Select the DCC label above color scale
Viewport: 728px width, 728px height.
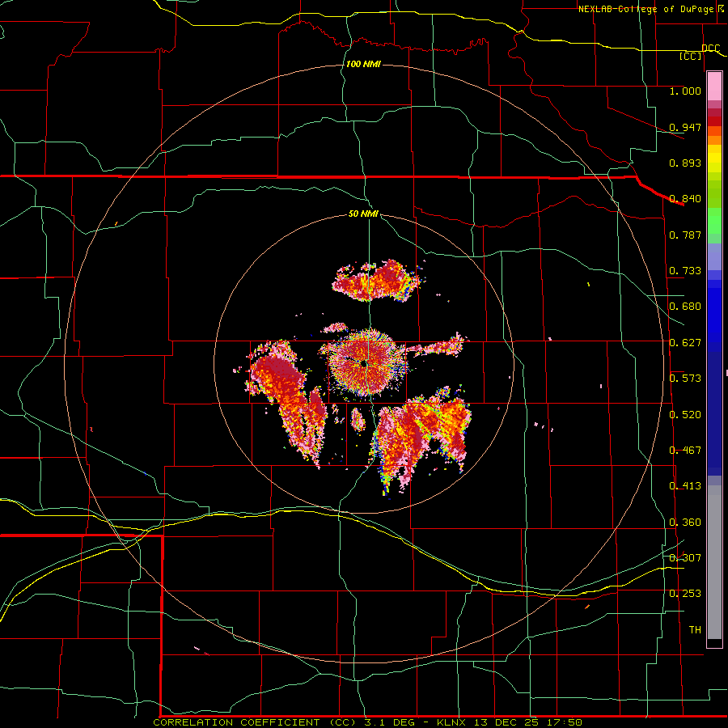click(x=710, y=48)
